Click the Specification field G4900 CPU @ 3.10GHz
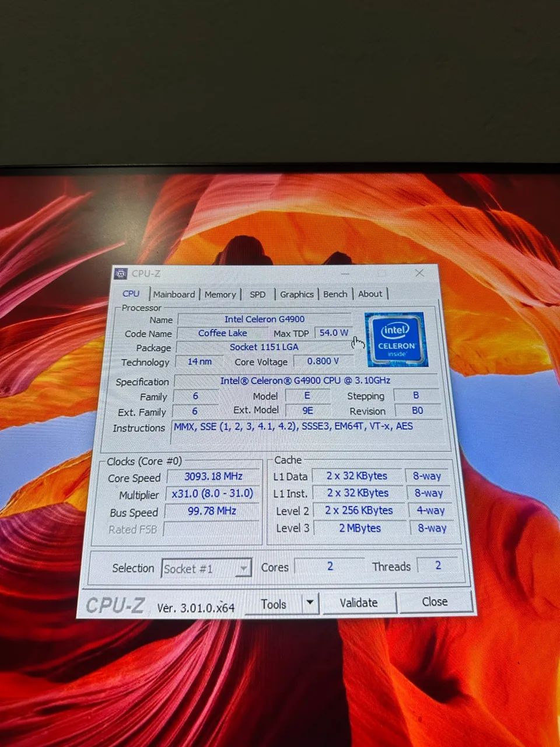The height and width of the screenshot is (747, 560). point(306,381)
